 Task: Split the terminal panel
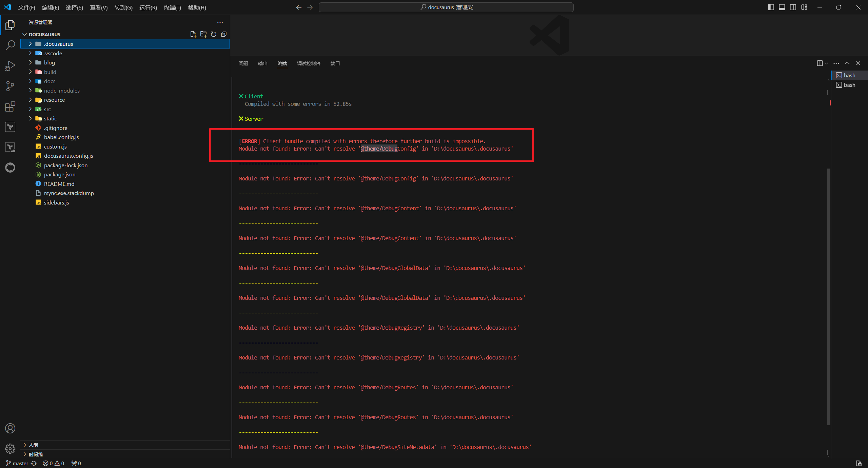pyautogui.click(x=820, y=63)
